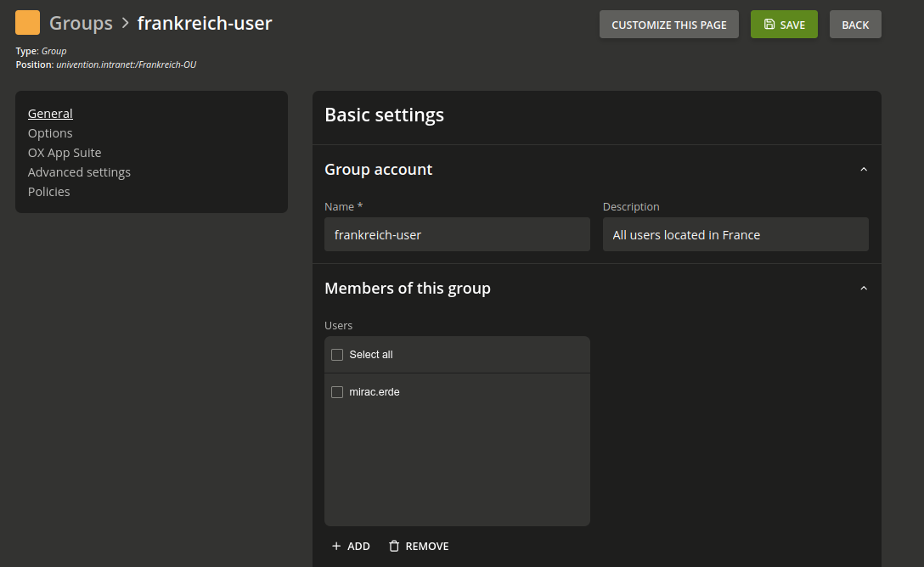Collapse the Members of this group section
924x567 pixels.
tap(864, 289)
